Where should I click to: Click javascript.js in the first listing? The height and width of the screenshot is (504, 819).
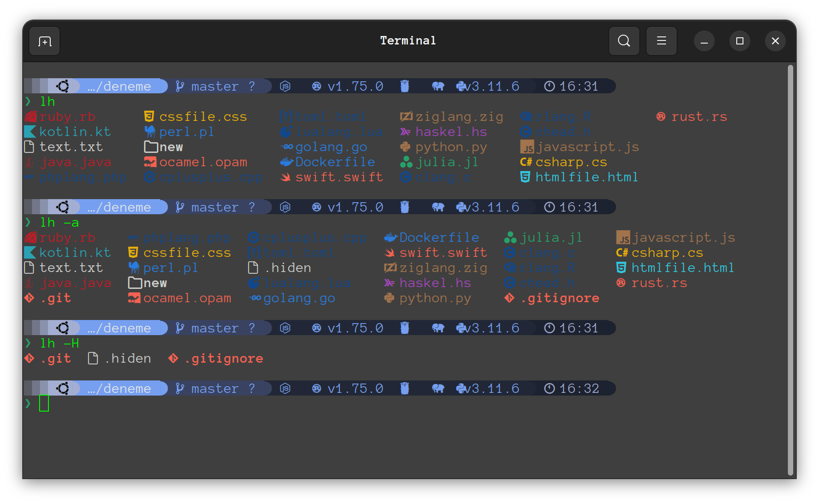587,147
